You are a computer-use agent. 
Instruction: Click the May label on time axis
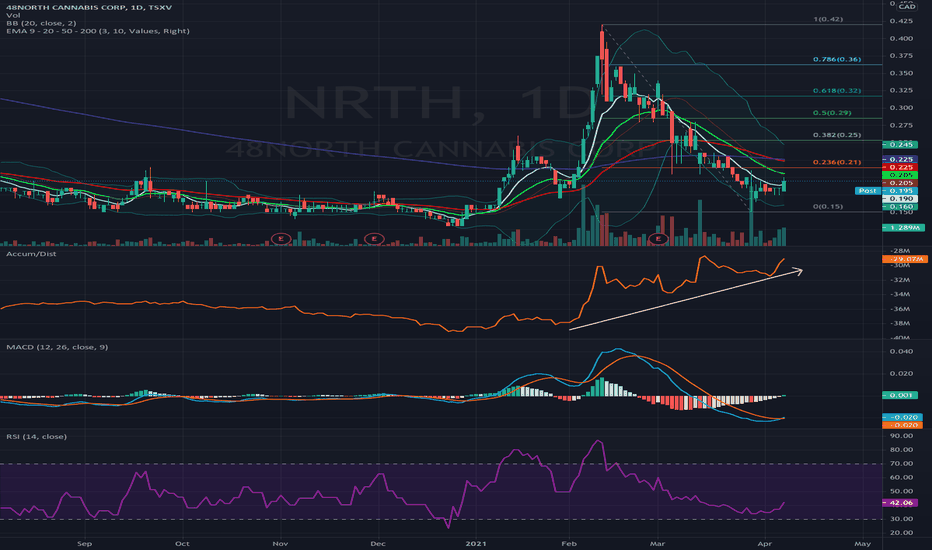862,543
